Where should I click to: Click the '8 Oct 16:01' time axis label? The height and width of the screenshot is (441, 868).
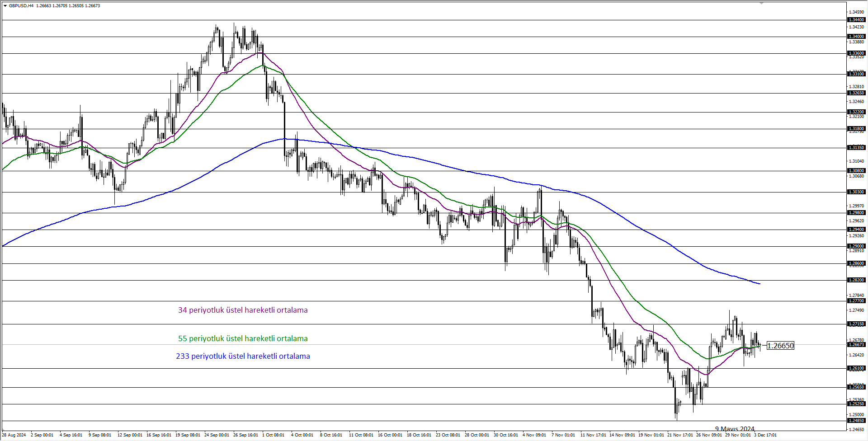tap(331, 435)
